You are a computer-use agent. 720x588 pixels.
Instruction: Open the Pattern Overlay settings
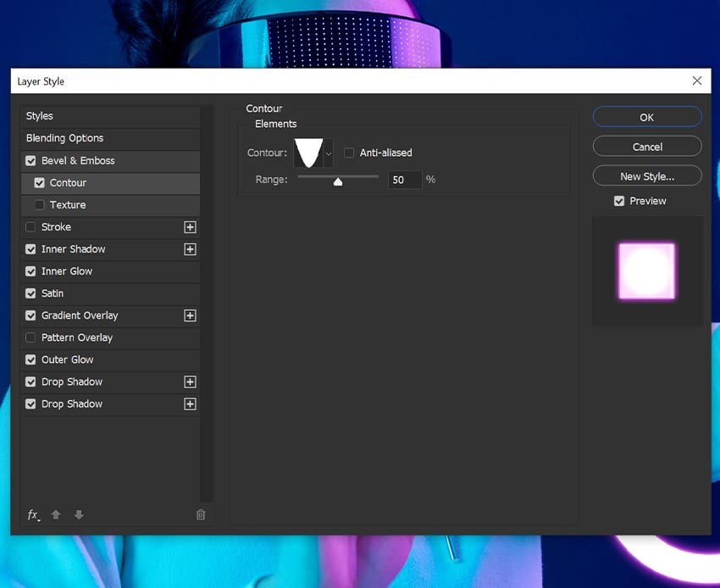coord(110,338)
